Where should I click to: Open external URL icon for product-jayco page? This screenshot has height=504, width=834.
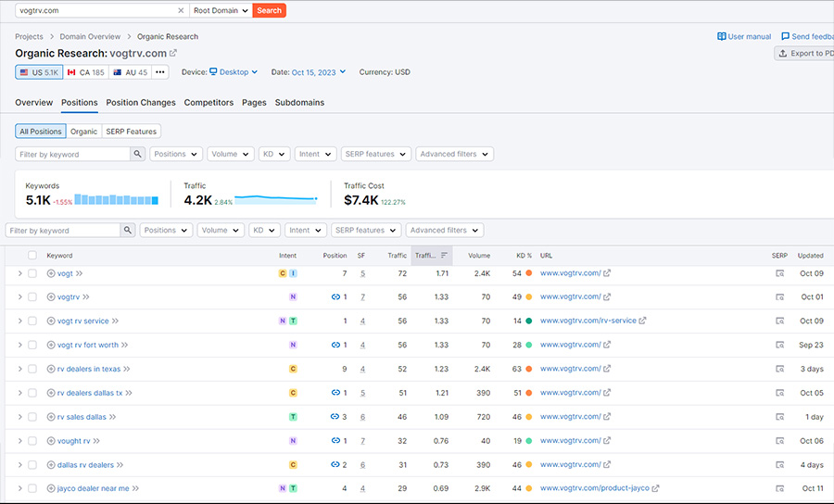[655, 488]
